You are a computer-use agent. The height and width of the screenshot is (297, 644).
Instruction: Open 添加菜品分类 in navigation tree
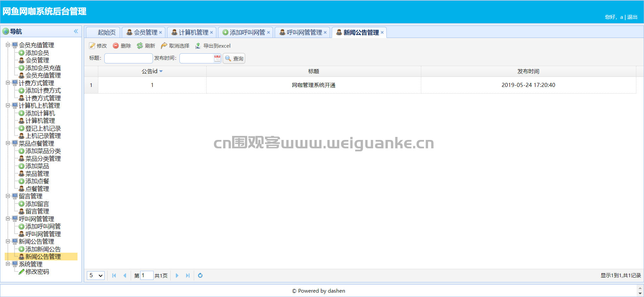point(43,151)
